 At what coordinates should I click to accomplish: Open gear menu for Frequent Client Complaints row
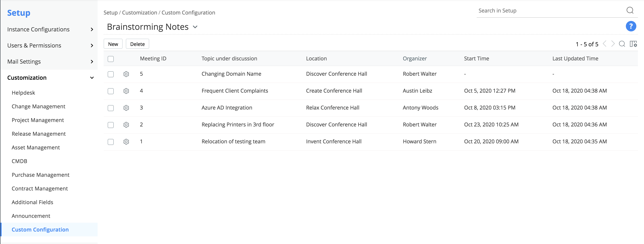pyautogui.click(x=126, y=91)
